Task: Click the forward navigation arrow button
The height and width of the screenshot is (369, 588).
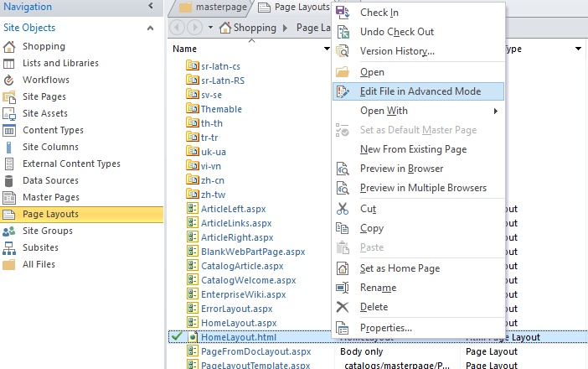Action: pyautogui.click(x=194, y=28)
